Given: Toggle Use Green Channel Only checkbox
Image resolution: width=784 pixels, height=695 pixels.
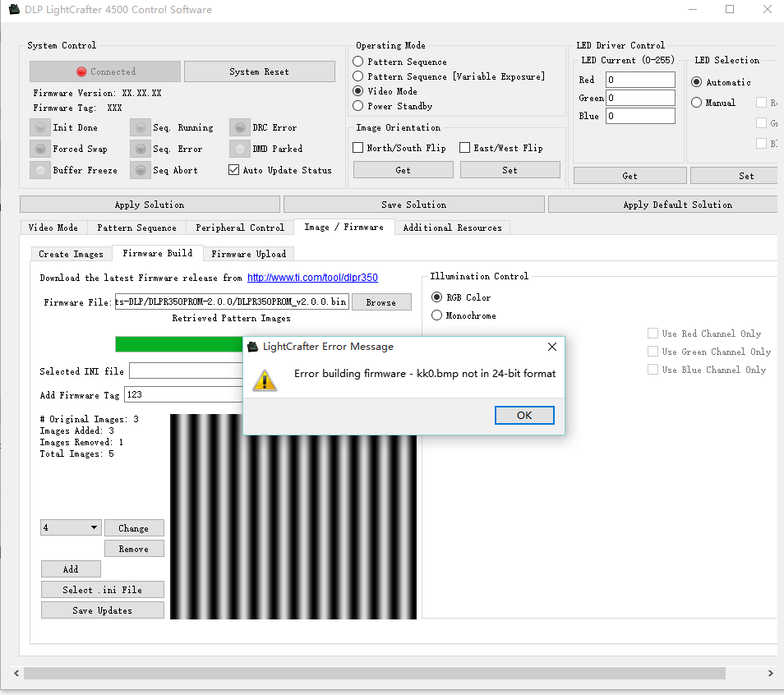Looking at the screenshot, I should click(x=653, y=352).
